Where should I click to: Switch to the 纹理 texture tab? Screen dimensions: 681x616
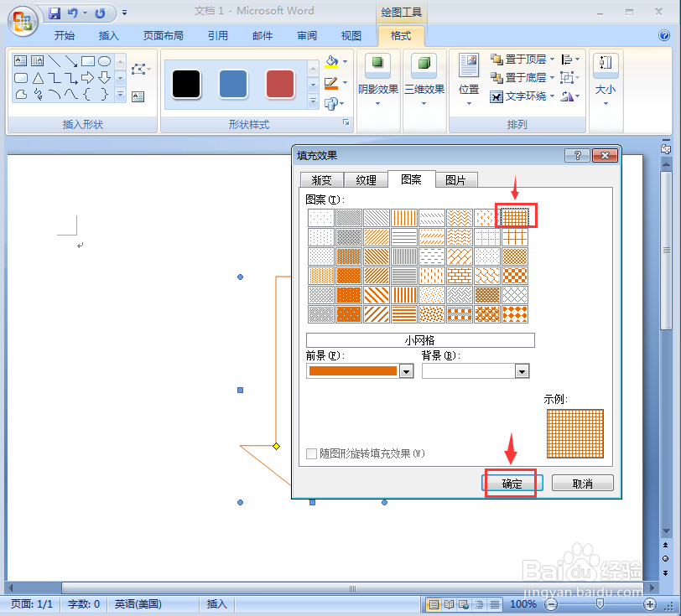[x=366, y=179]
